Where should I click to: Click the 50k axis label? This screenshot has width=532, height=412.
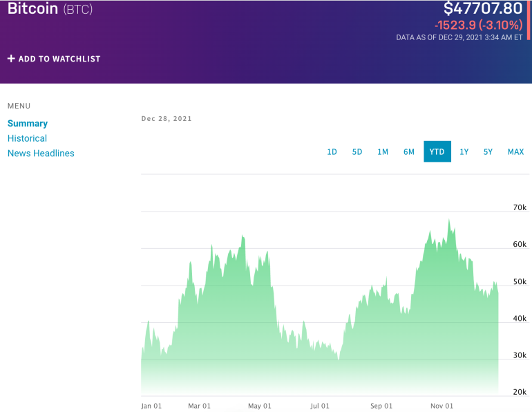click(x=520, y=281)
